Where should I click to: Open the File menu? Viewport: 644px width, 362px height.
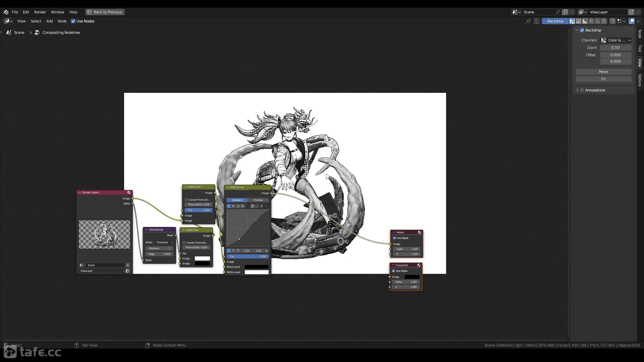15,12
